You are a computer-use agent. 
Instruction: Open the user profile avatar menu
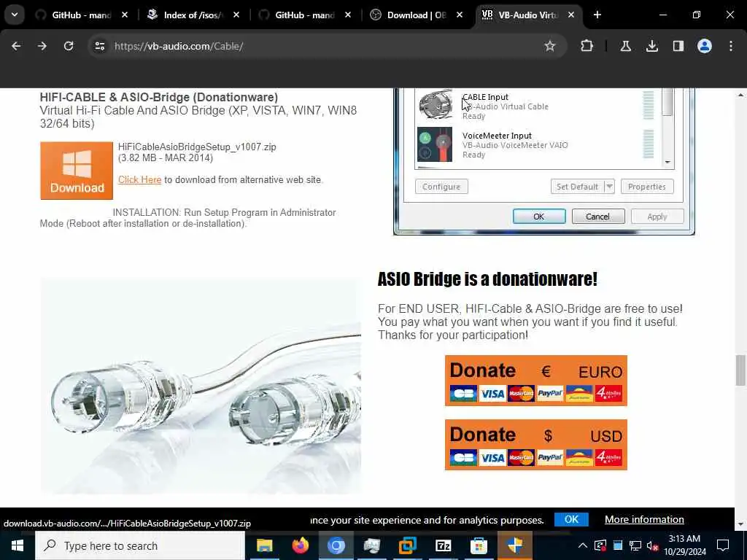tap(704, 46)
